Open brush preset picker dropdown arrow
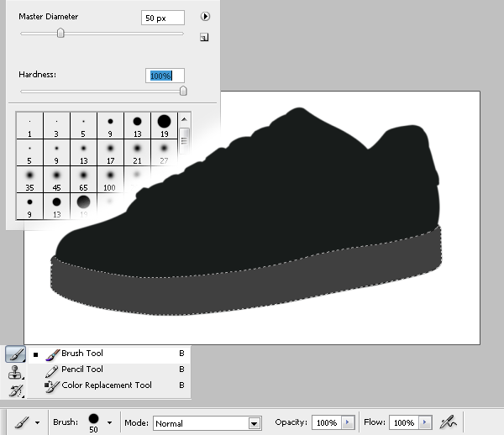Image resolution: width=504 pixels, height=435 pixels. click(x=109, y=423)
